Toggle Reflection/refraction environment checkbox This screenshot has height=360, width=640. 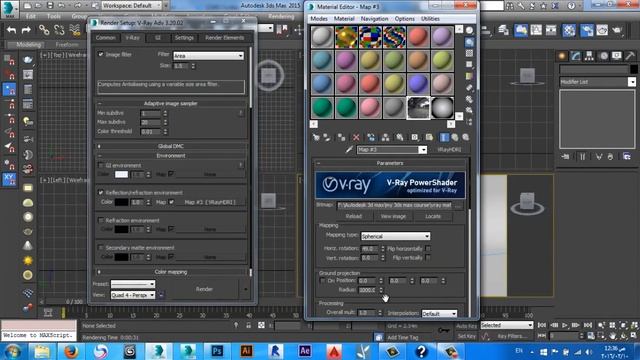(x=100, y=192)
